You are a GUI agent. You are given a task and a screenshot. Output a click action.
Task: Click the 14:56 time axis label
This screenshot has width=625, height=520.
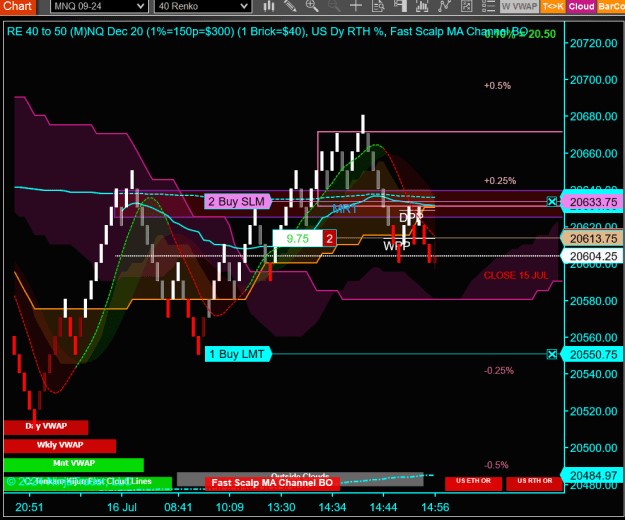click(x=435, y=508)
